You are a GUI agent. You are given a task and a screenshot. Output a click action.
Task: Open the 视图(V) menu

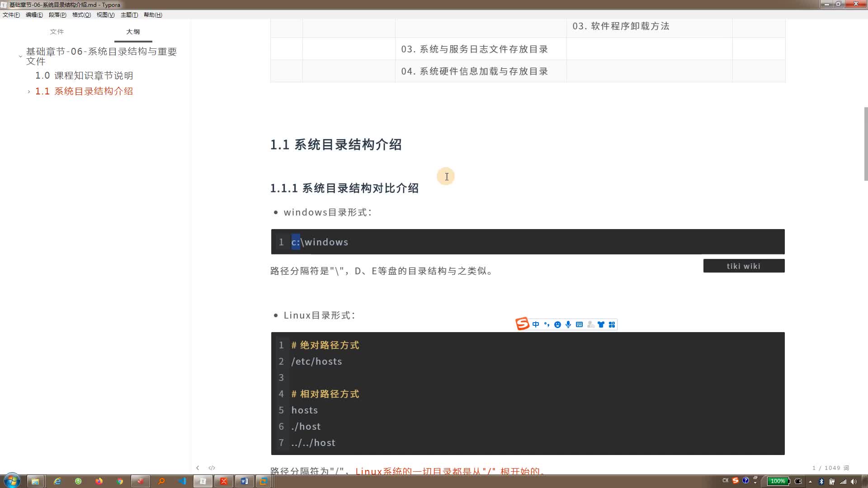105,15
